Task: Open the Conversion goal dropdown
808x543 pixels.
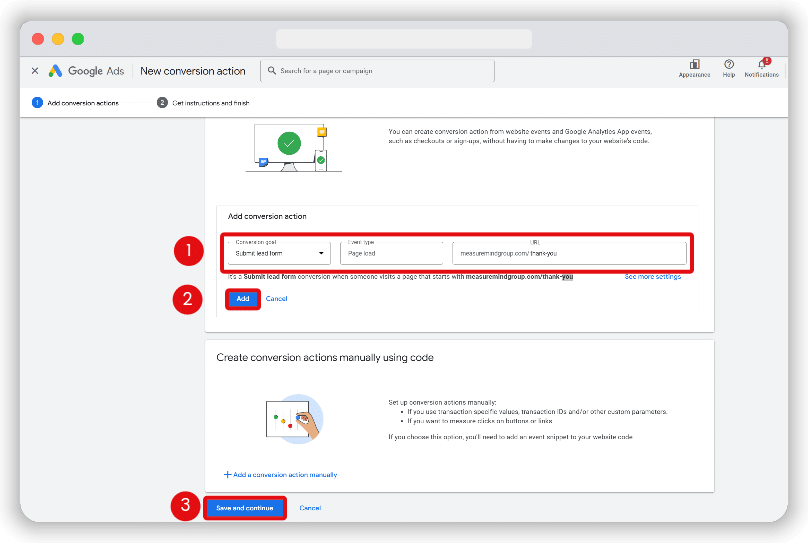Action: coord(279,253)
